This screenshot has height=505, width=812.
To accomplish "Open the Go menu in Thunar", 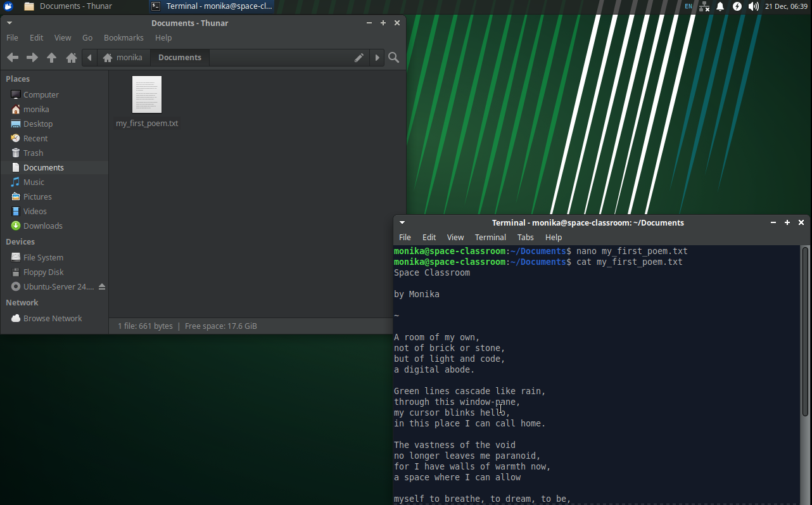I will [87, 38].
